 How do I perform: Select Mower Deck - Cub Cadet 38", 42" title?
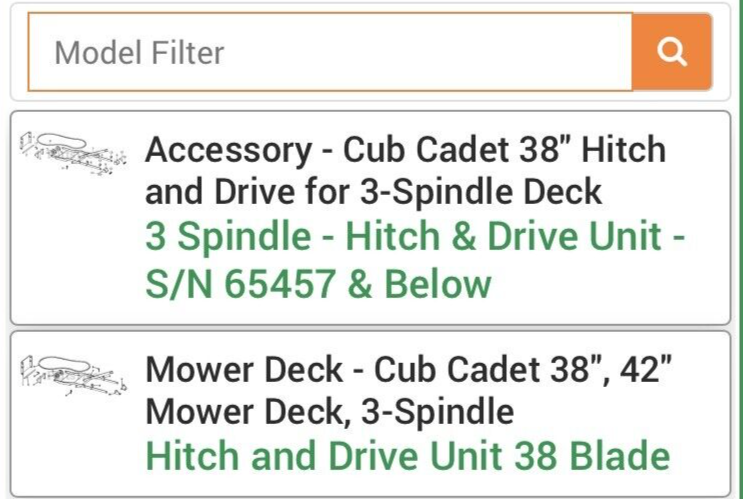(407, 370)
